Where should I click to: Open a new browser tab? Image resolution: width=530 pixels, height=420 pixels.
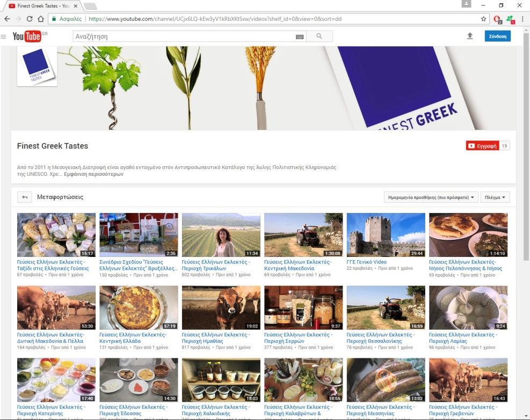click(x=90, y=6)
